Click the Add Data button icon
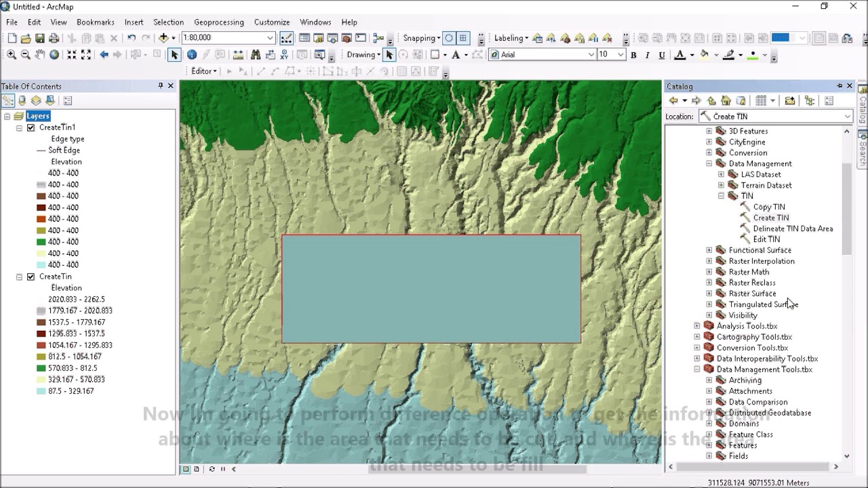The image size is (868, 488). tap(163, 39)
